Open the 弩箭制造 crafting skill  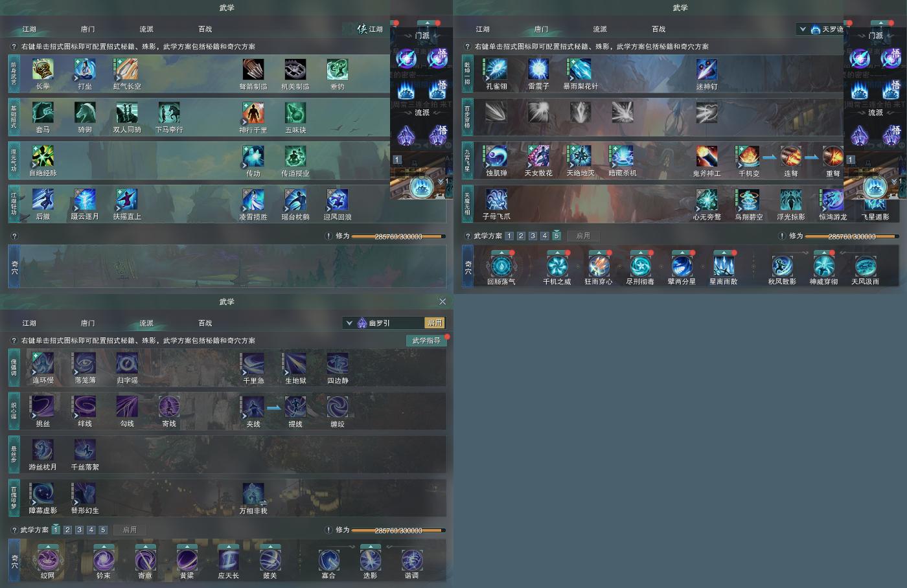253,69
